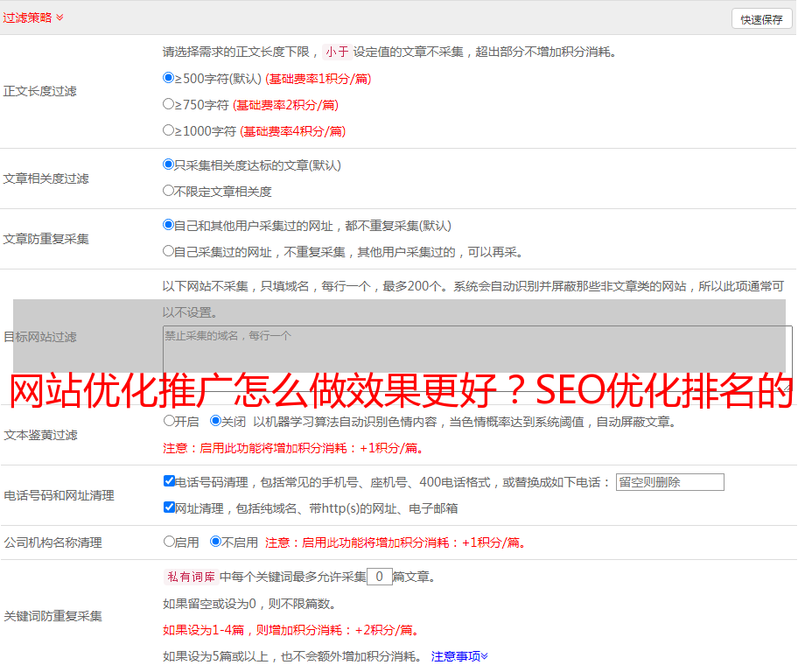Click the (基础费率1积分/篇) red note
798x672 pixels.
318,79
